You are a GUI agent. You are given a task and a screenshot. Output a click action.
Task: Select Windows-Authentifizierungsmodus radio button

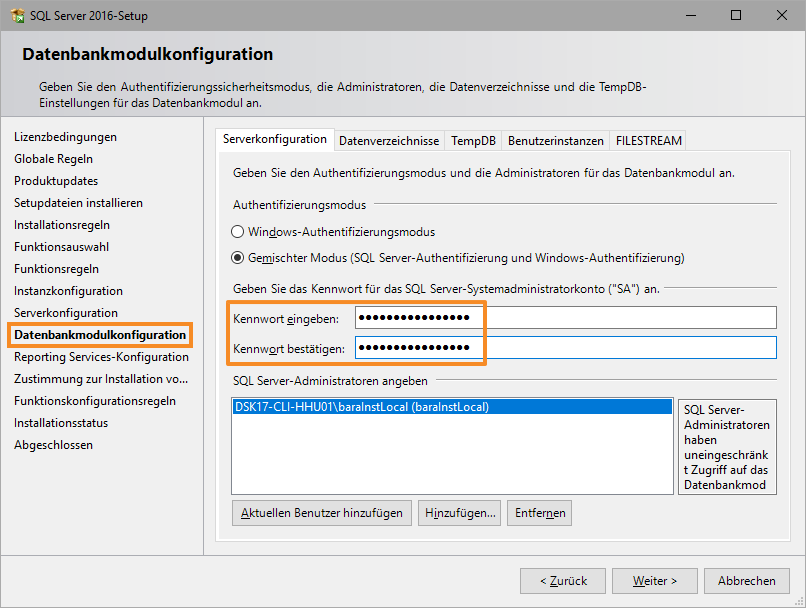(238, 232)
